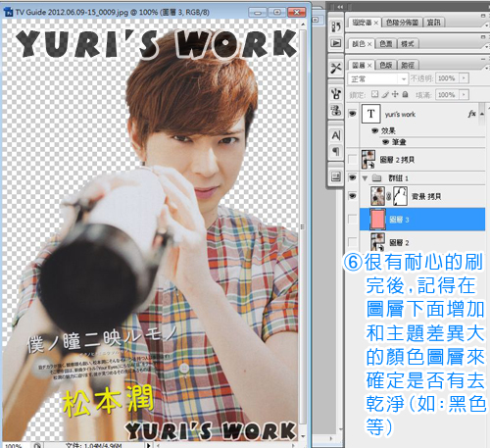Click the T thumbnail of the text layer
The image size is (490, 448).
370,114
